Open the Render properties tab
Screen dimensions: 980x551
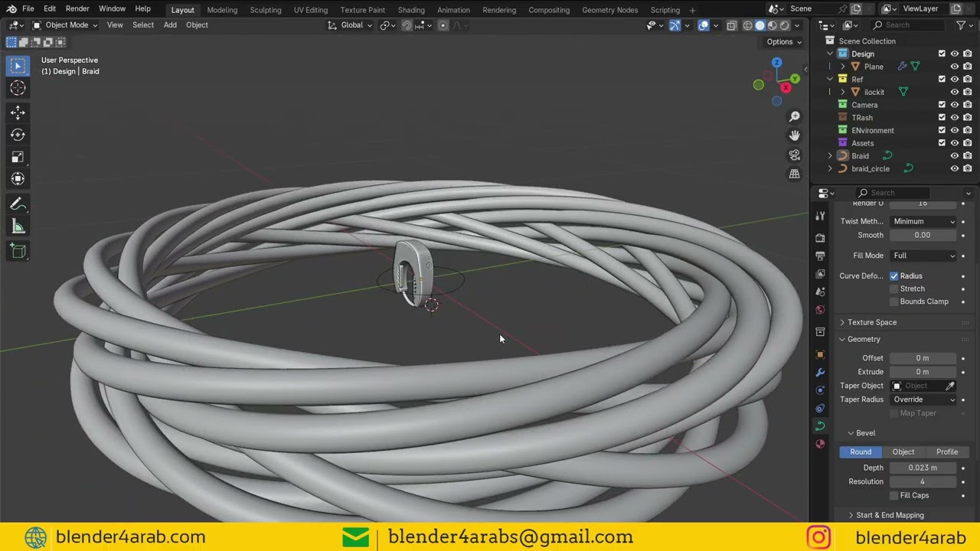[x=820, y=237]
